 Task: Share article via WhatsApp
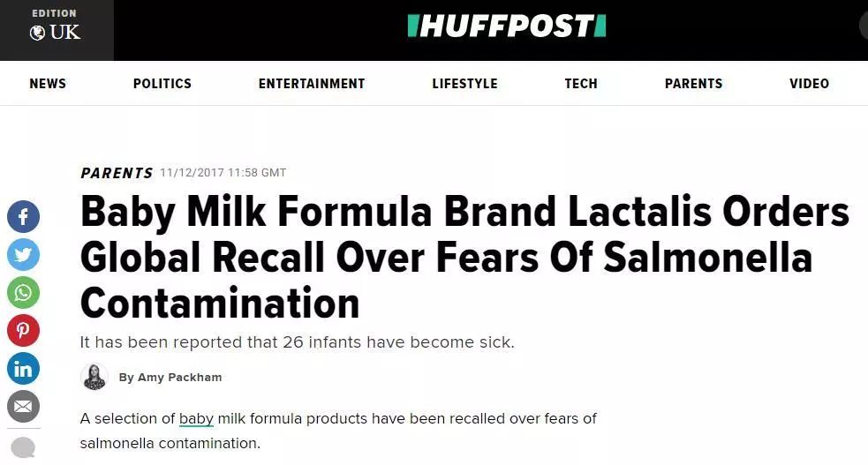tap(23, 292)
